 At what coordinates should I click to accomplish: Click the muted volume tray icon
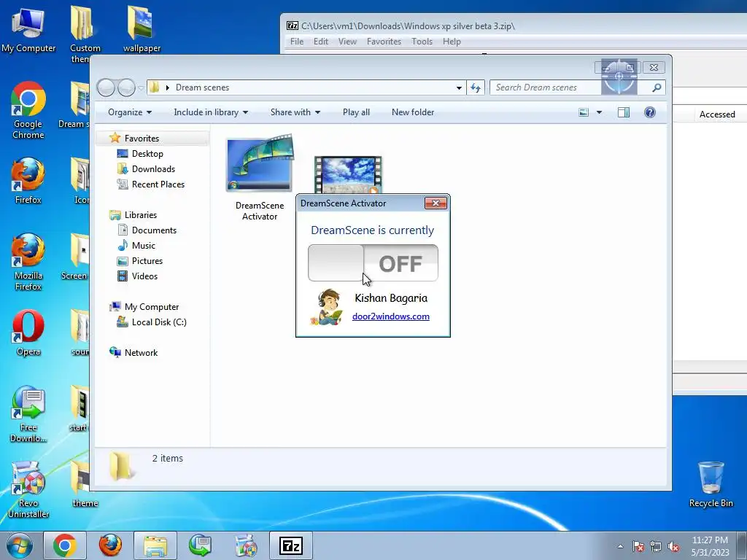tap(673, 546)
